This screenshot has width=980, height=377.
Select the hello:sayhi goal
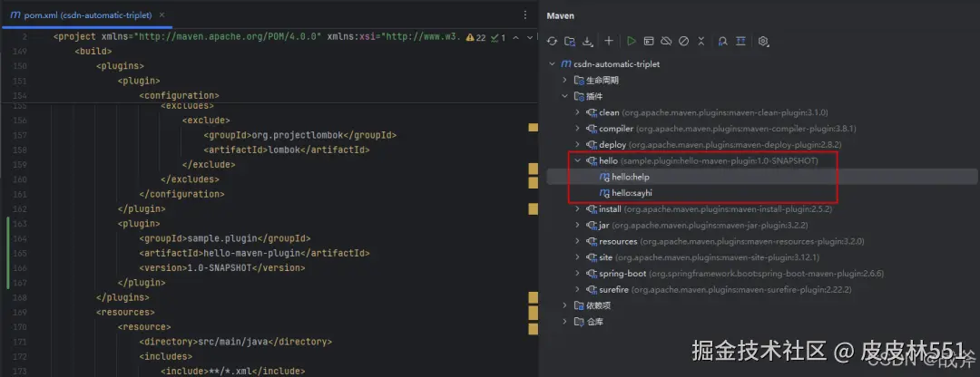pyautogui.click(x=632, y=193)
